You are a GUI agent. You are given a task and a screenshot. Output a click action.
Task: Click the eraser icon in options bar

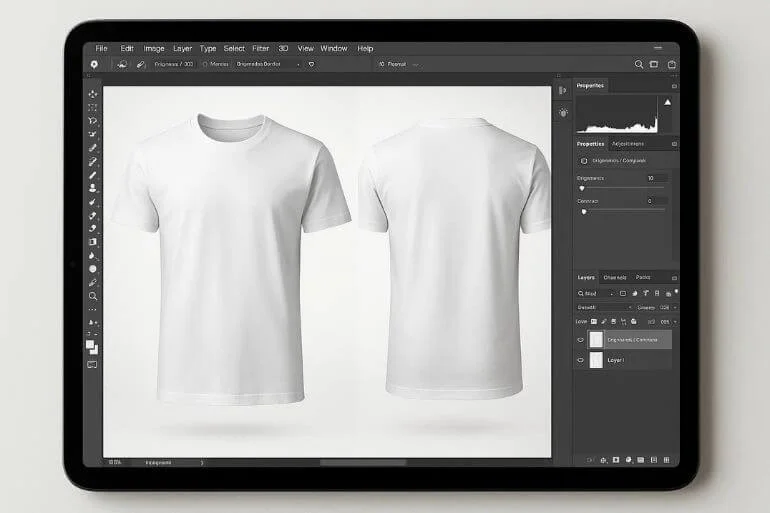pyautogui.click(x=141, y=64)
